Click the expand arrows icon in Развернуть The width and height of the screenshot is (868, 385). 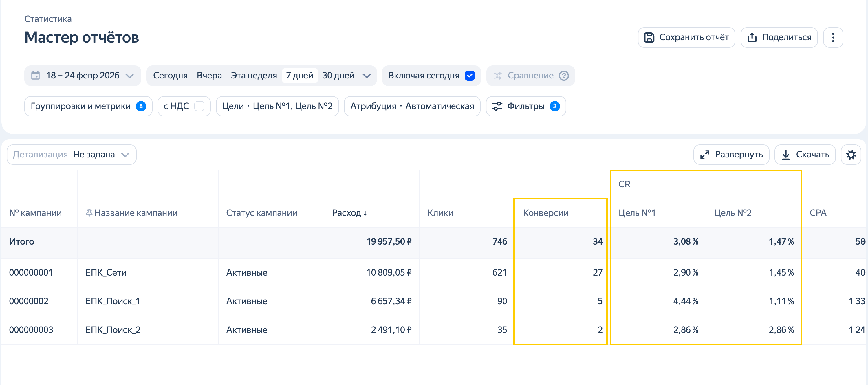coord(705,155)
